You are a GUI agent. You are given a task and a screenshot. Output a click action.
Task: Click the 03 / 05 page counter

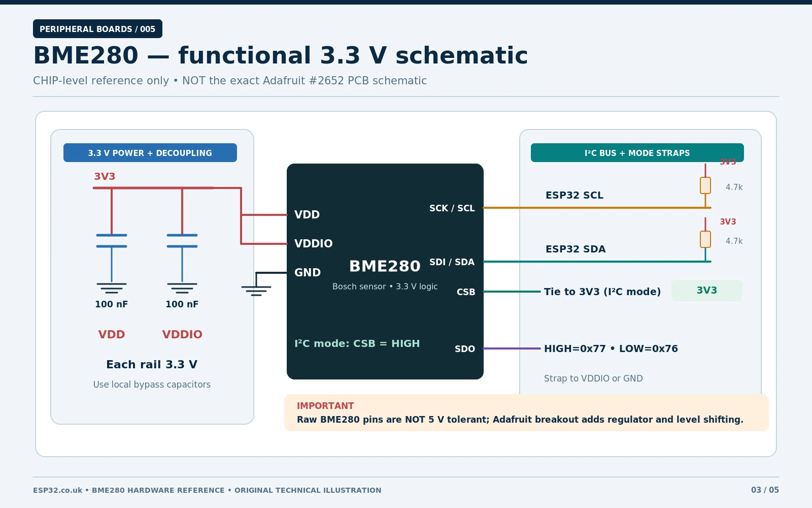pos(765,490)
